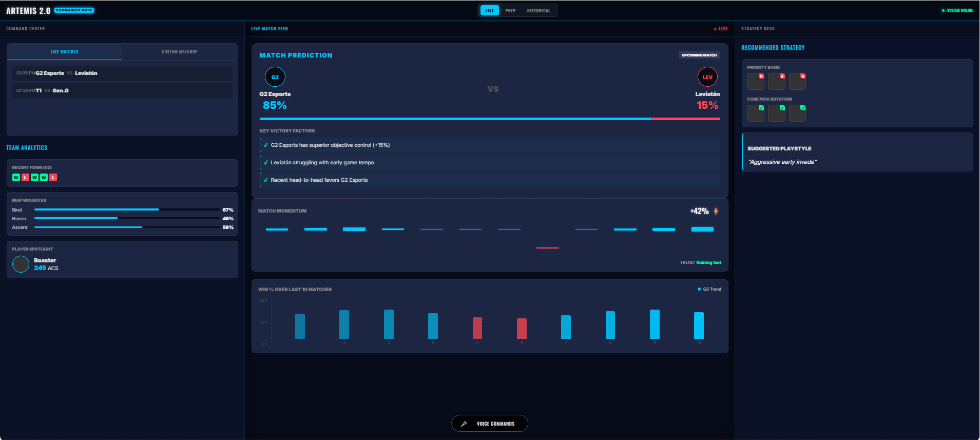The image size is (980, 440).
Task: Select the third Priority Bans slot
Action: (x=797, y=81)
